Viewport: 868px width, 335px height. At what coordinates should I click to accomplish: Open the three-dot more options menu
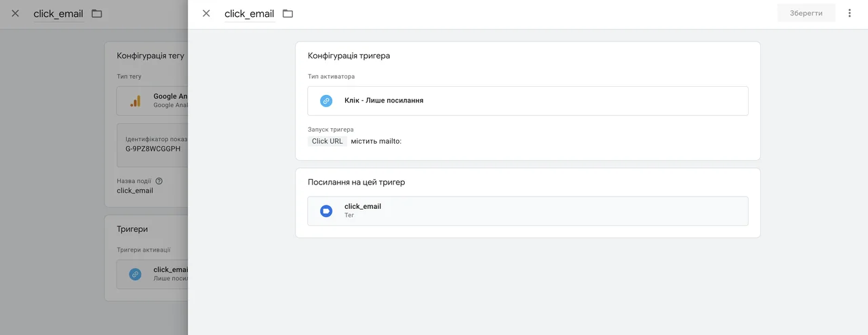[850, 13]
